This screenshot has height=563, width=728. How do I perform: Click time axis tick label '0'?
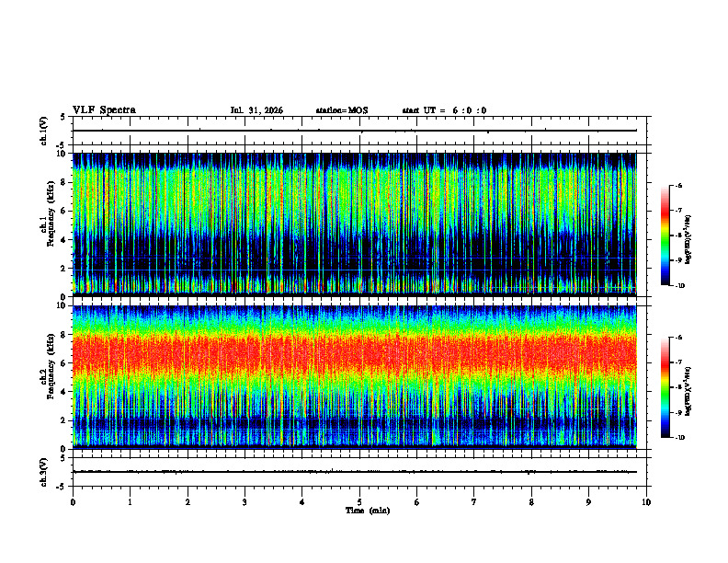click(73, 502)
